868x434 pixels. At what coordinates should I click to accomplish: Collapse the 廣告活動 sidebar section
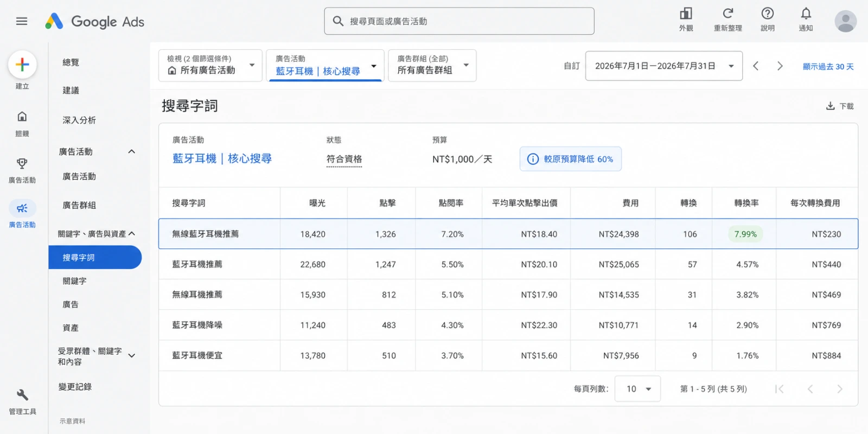click(131, 151)
